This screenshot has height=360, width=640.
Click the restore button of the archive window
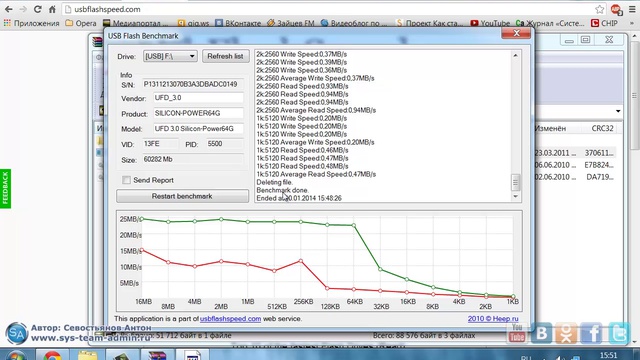(x=585, y=40)
